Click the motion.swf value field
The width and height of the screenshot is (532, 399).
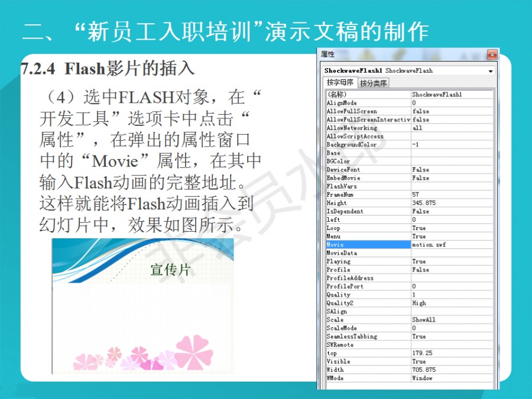452,245
